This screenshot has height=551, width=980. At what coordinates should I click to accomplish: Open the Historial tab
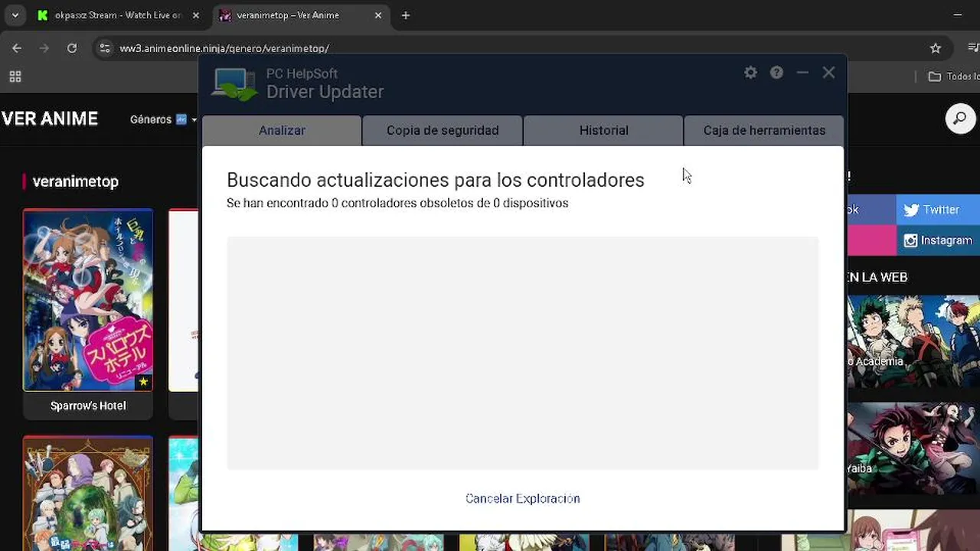coord(603,130)
